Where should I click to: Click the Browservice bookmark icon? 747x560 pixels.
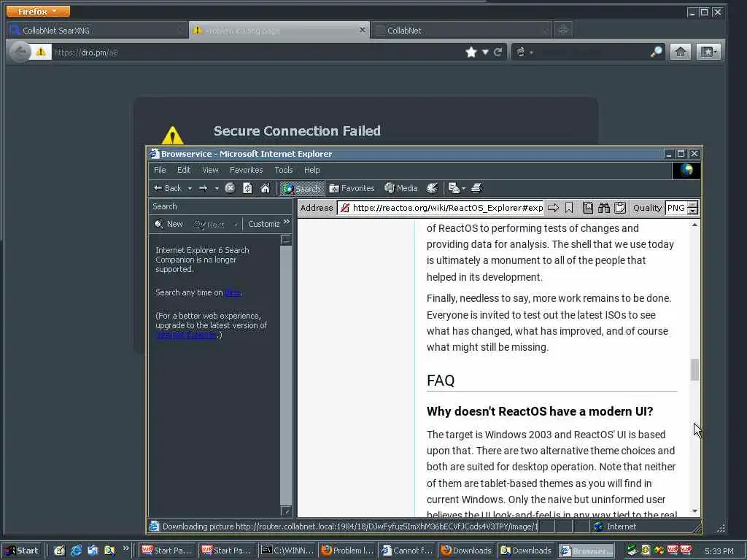569,208
